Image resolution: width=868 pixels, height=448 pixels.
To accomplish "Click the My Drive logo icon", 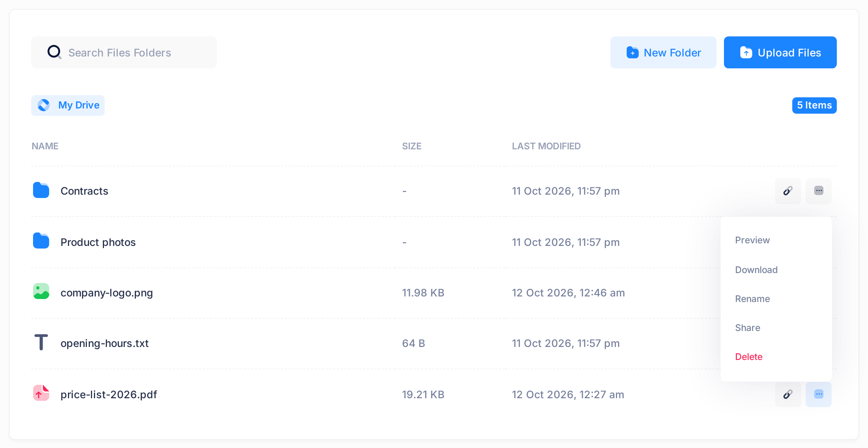I will 44,105.
